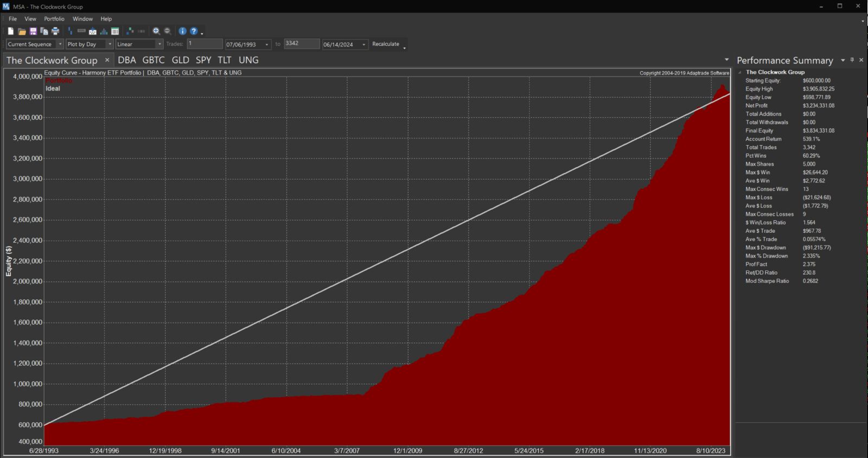The width and height of the screenshot is (868, 458).
Task: Zoom in with the magnifier plus icon
Action: 156,31
